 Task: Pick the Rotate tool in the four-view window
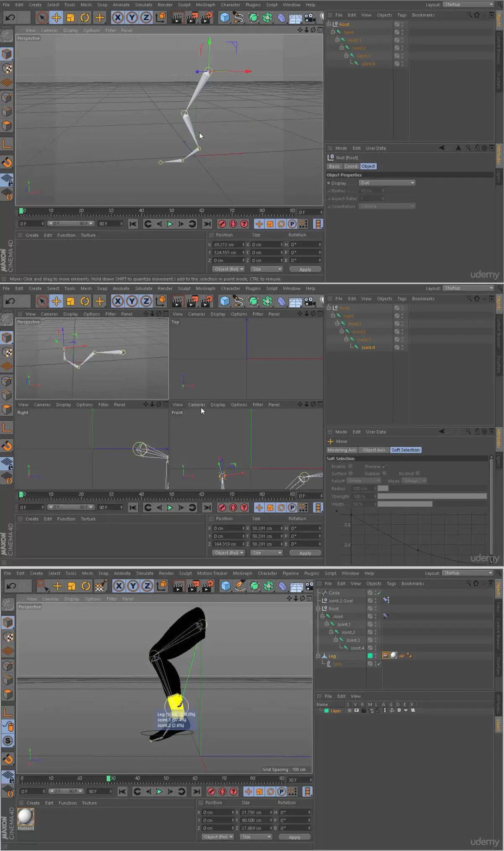(85, 301)
